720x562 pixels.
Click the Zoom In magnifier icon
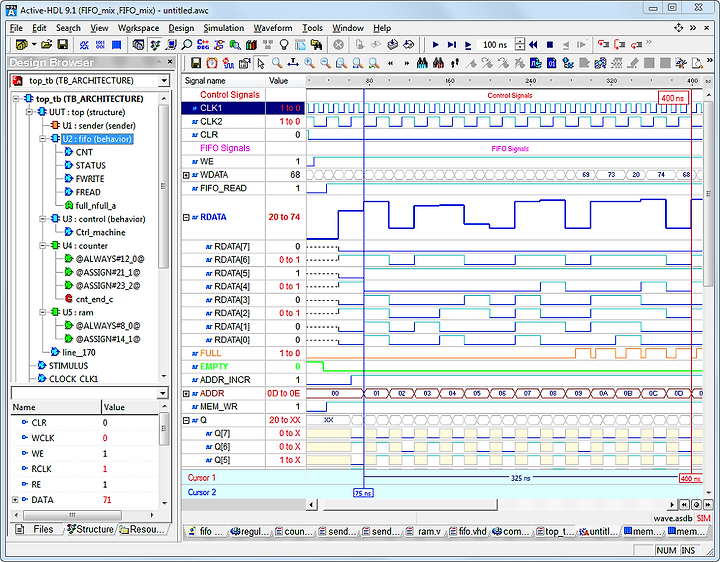click(x=309, y=63)
